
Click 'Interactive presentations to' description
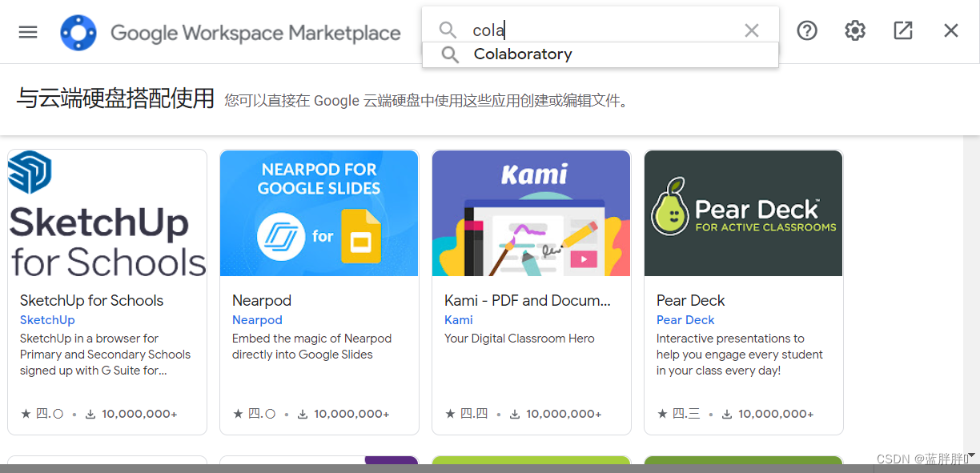(x=730, y=339)
